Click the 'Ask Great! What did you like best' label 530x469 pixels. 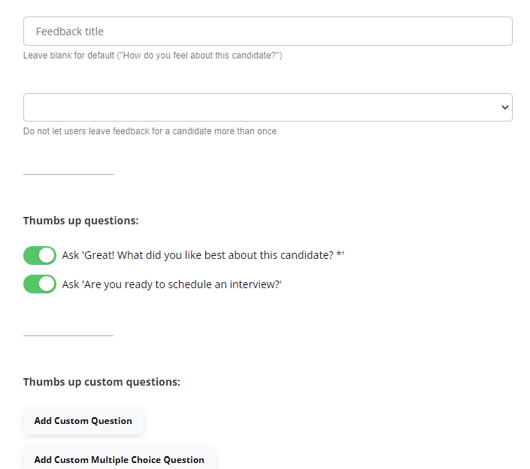pos(203,255)
